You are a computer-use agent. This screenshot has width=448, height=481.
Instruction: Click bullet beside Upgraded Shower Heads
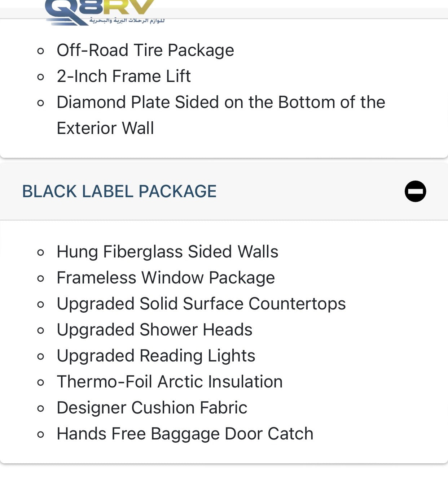(x=41, y=330)
